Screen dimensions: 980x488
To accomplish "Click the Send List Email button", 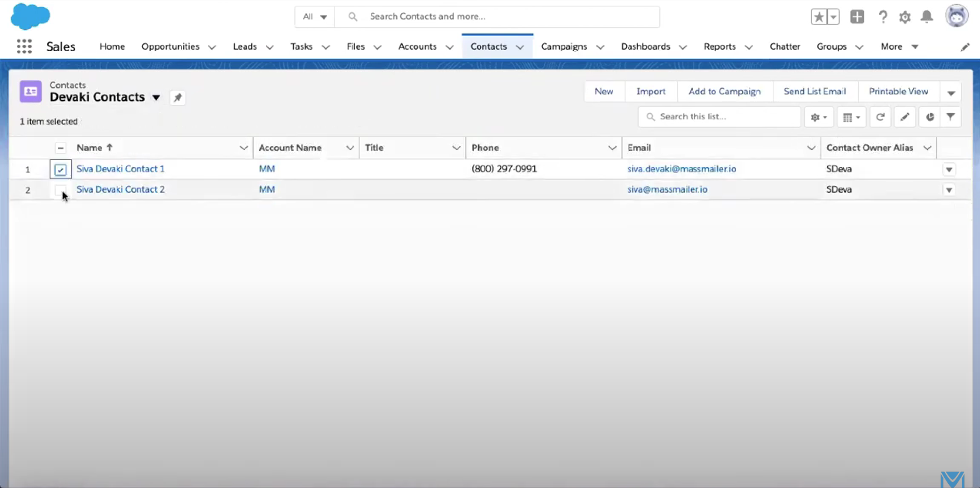I will pos(814,92).
